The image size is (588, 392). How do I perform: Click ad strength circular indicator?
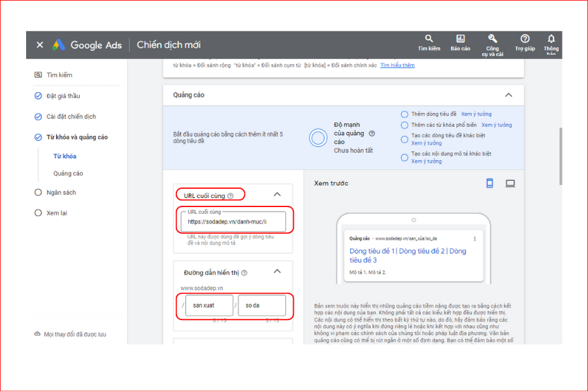click(x=318, y=138)
